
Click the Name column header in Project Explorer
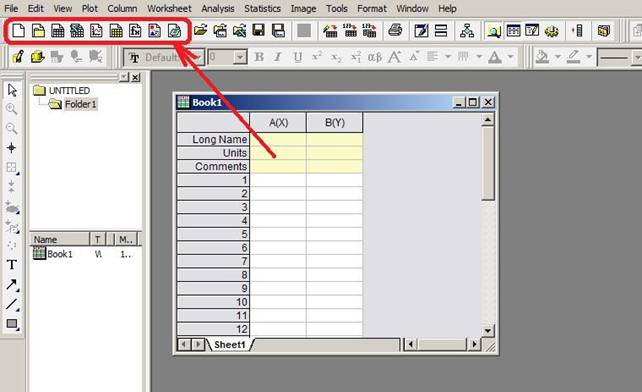(x=60, y=239)
